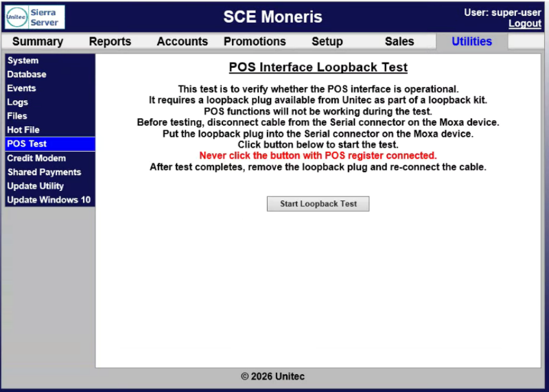Go to the Promotions tab
Screen dimensions: 549x392
tap(255, 41)
